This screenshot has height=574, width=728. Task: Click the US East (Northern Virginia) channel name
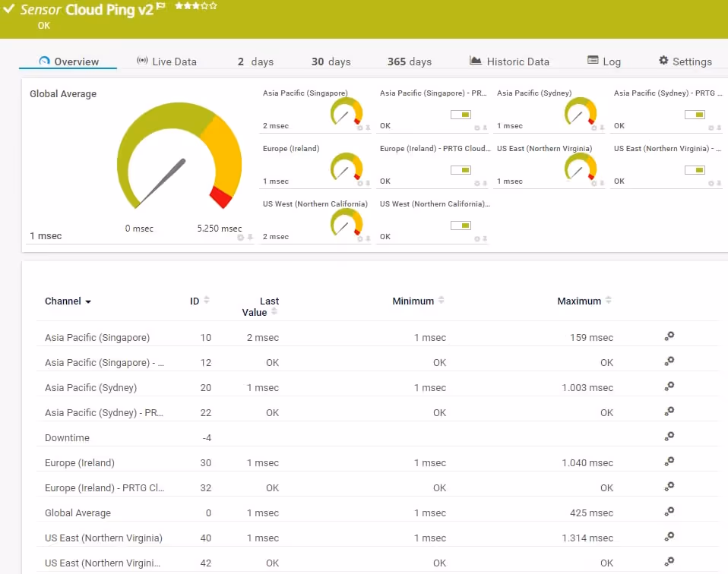click(103, 538)
